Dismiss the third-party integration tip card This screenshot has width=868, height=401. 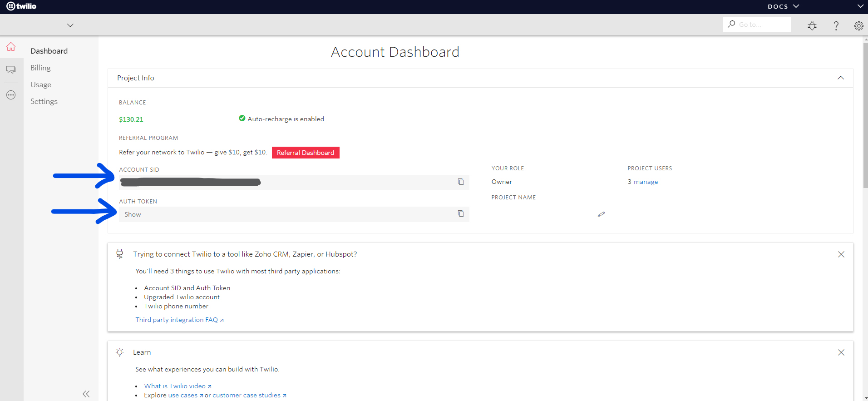tap(841, 254)
